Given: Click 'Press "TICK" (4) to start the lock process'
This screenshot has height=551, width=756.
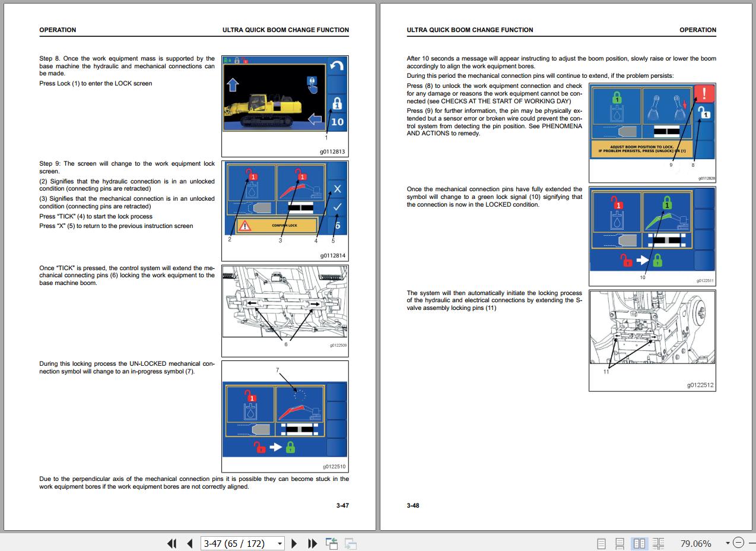Looking at the screenshot, I should [x=96, y=216].
